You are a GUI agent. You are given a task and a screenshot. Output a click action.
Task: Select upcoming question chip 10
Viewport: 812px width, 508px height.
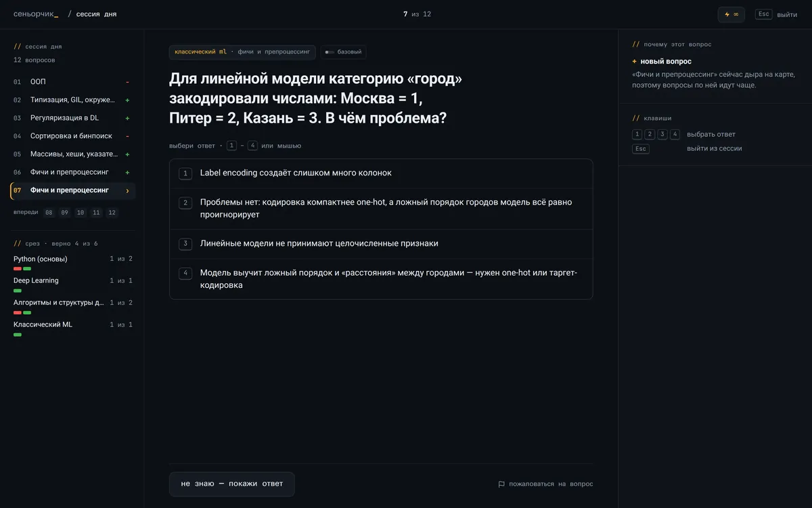pyautogui.click(x=81, y=213)
